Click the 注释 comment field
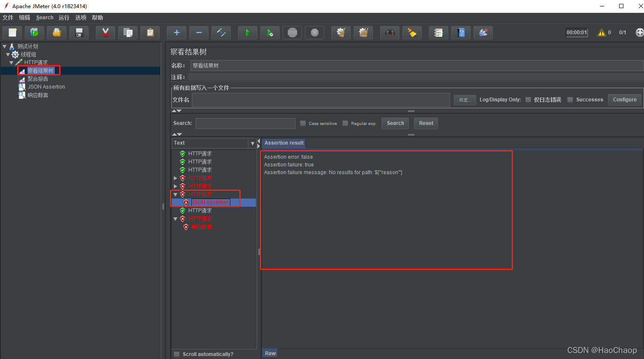Image resolution: width=644 pixels, height=359 pixels. [415, 77]
